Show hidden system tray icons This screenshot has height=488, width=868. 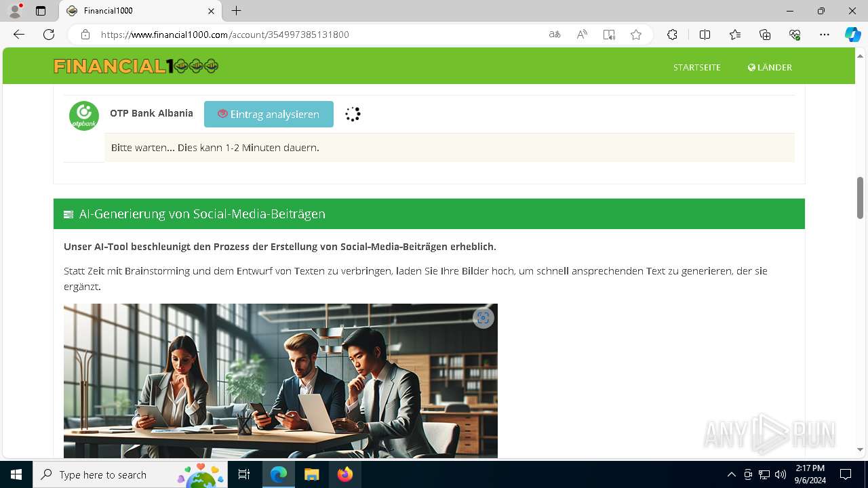tap(731, 474)
